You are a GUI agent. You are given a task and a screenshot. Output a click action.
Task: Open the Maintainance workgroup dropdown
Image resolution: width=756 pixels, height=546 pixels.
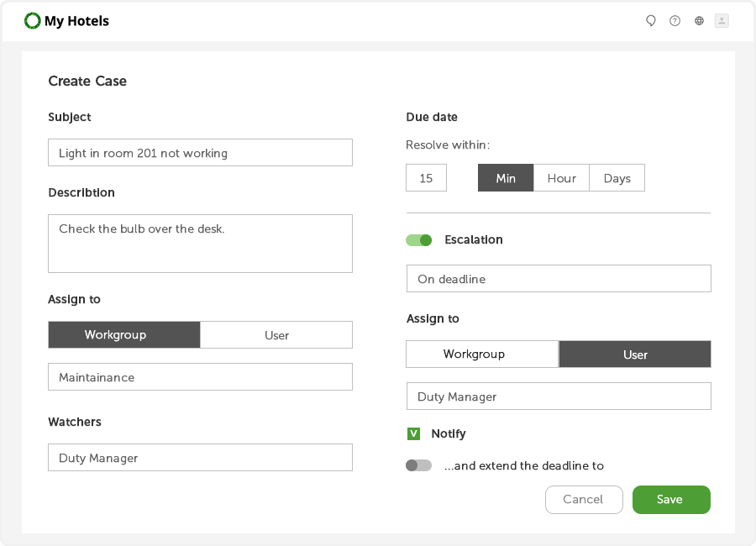pos(200,377)
